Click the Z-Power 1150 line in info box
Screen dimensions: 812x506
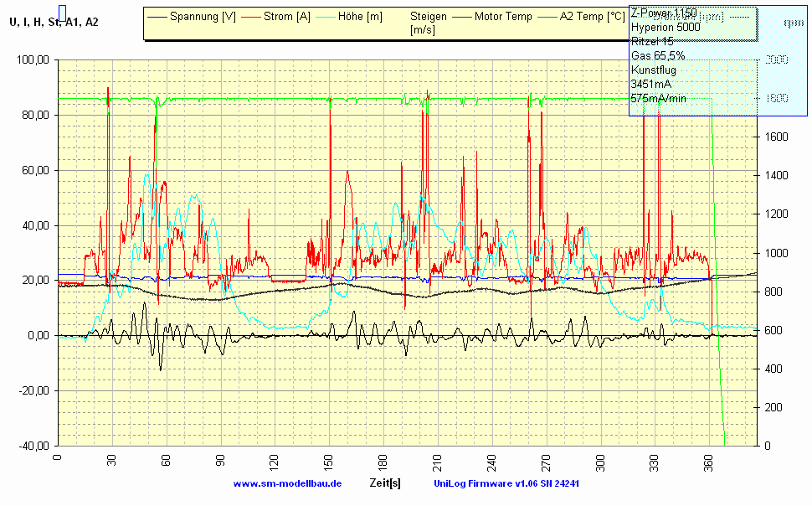click(x=664, y=13)
